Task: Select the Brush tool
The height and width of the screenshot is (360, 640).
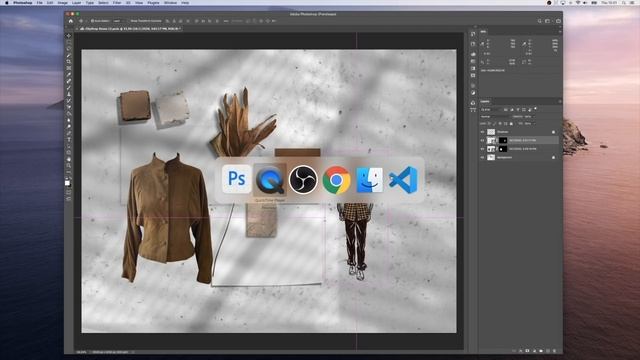Action: pos(69,88)
